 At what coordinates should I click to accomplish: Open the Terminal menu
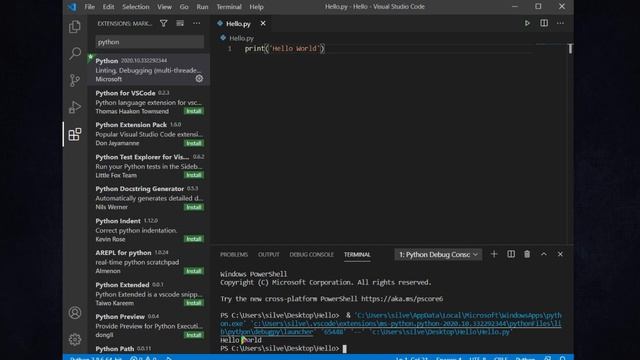click(x=229, y=7)
